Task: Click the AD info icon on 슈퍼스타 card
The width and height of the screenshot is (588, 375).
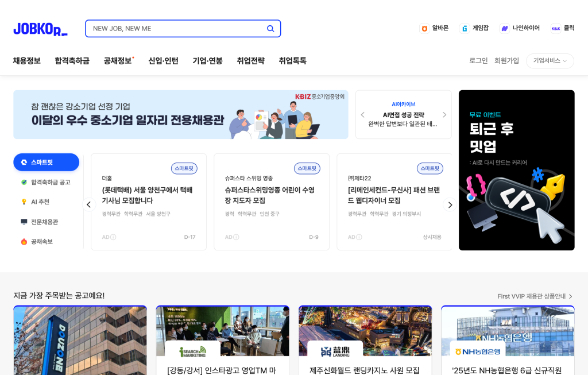Action: pos(236,237)
